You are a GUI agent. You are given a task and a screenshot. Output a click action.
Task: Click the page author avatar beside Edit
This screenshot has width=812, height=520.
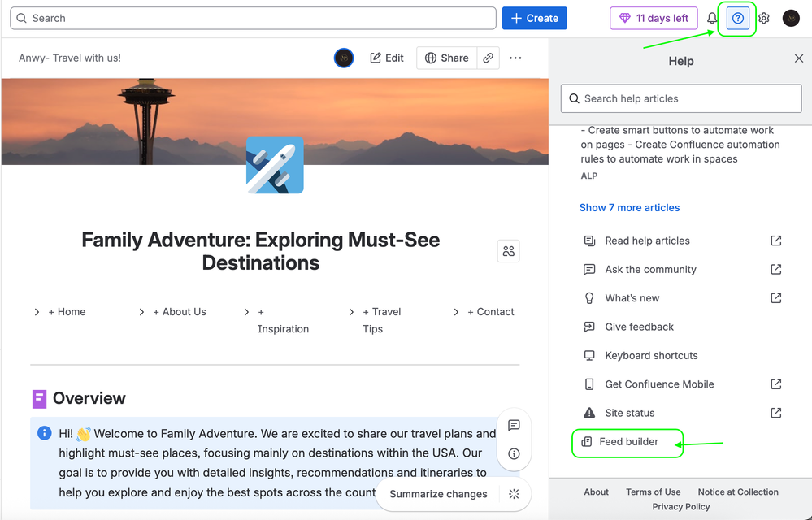344,58
